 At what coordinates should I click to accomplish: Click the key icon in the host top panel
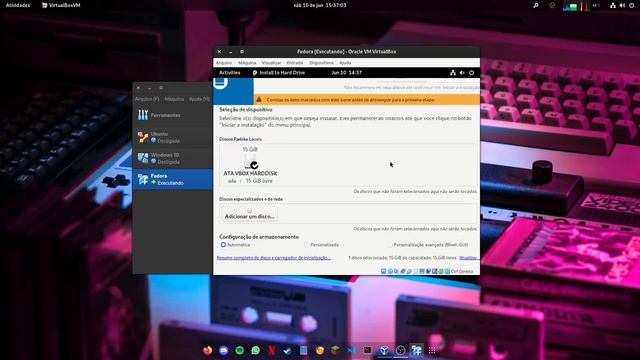pos(536,5)
